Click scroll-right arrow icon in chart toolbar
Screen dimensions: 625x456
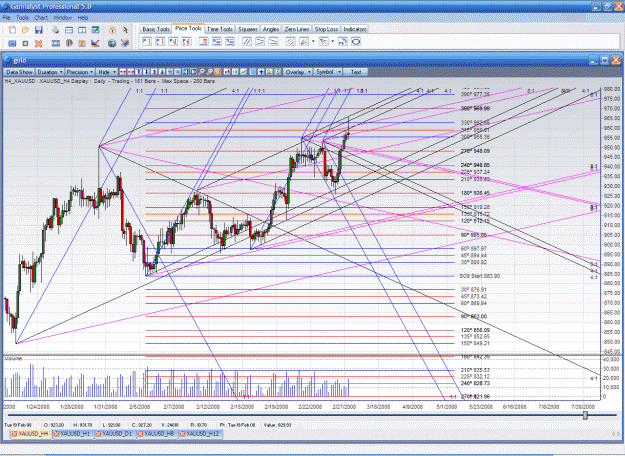193,72
